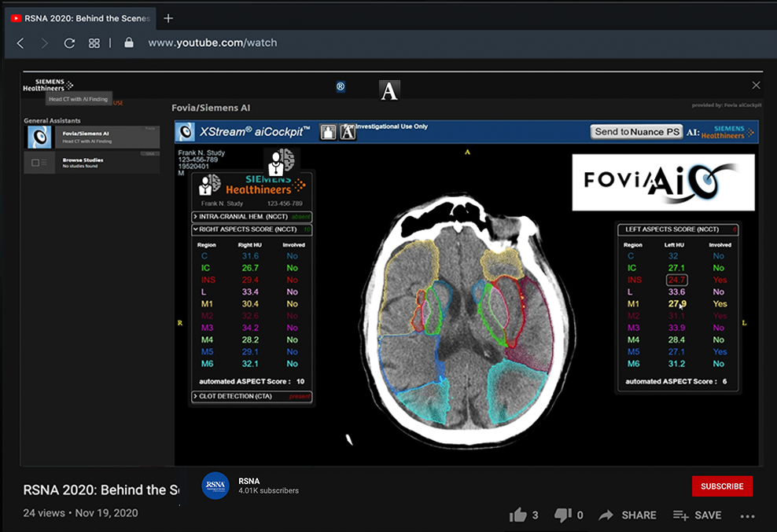
Task: Click the Browse Studies list icon
Action: click(x=39, y=163)
